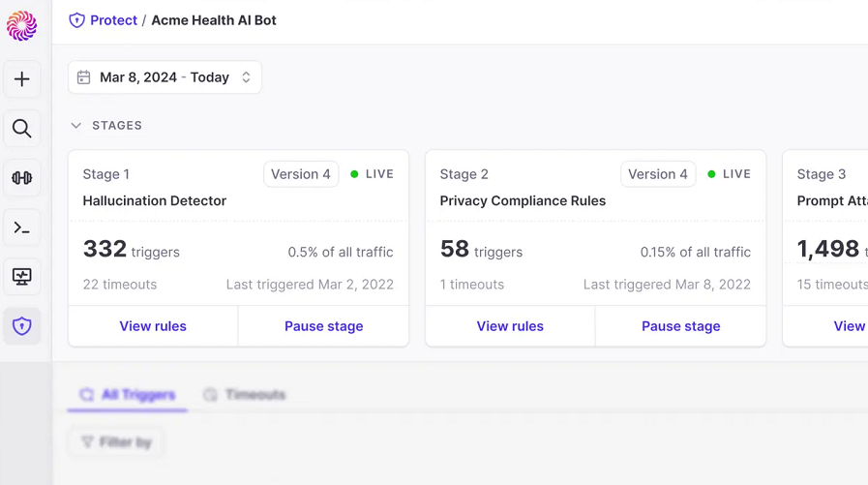
Task: Pause the Privacy Compliance Rules stage
Action: [x=681, y=326]
